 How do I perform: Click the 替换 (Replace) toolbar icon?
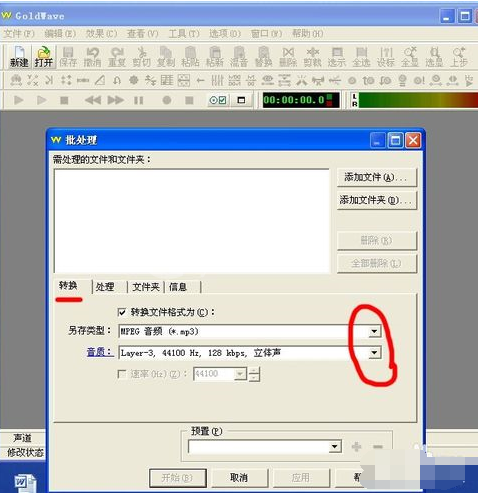[264, 57]
